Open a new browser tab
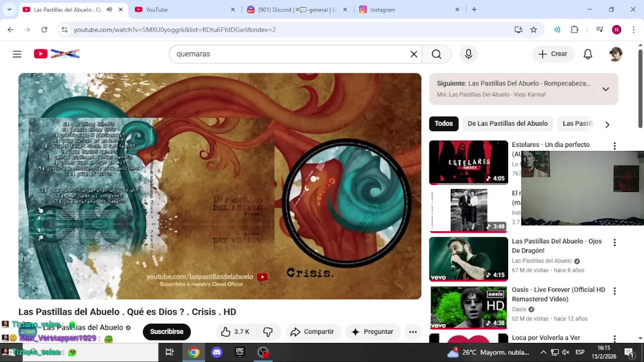Screen dimensions: 644x362 pos(474,10)
